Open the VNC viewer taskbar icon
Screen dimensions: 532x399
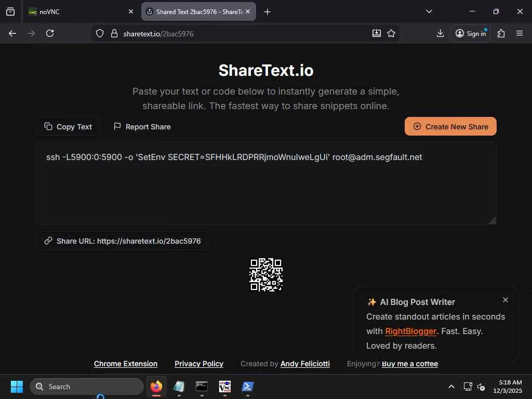point(224,387)
